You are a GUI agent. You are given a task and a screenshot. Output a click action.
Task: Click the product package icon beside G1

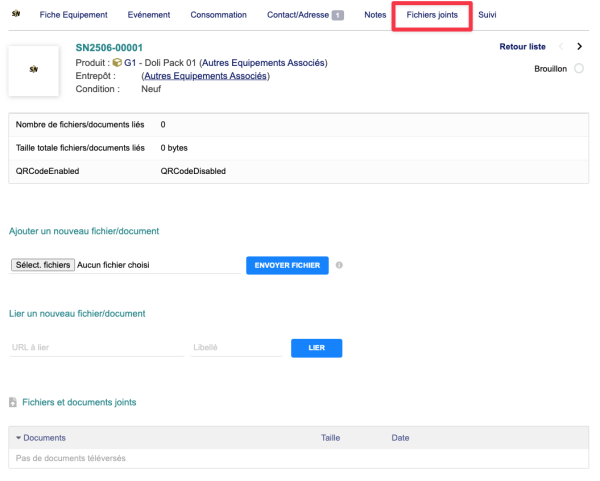117,62
